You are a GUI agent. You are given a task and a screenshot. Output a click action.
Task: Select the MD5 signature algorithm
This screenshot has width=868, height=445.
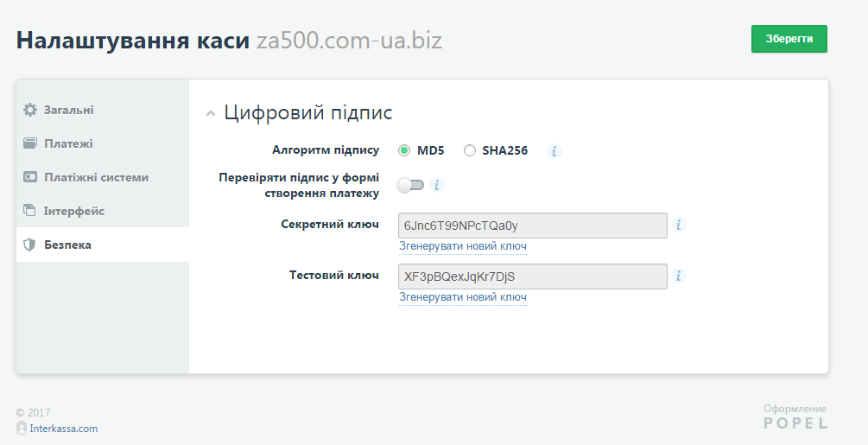[x=404, y=150]
